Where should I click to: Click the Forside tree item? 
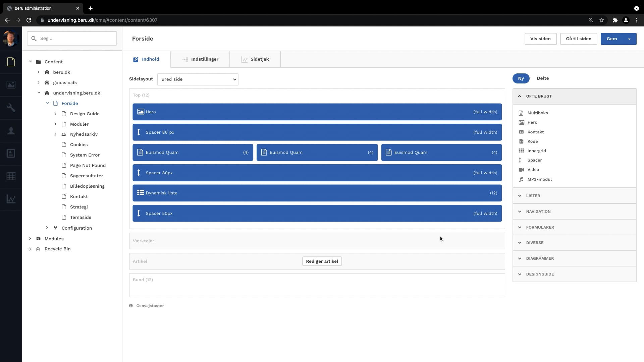[x=69, y=103]
